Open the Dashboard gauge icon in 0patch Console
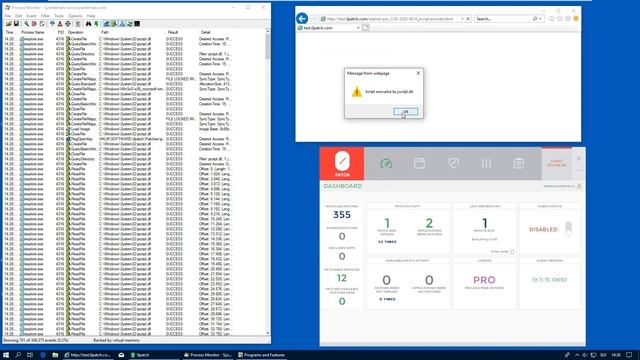The height and width of the screenshot is (360, 640). tap(386, 164)
